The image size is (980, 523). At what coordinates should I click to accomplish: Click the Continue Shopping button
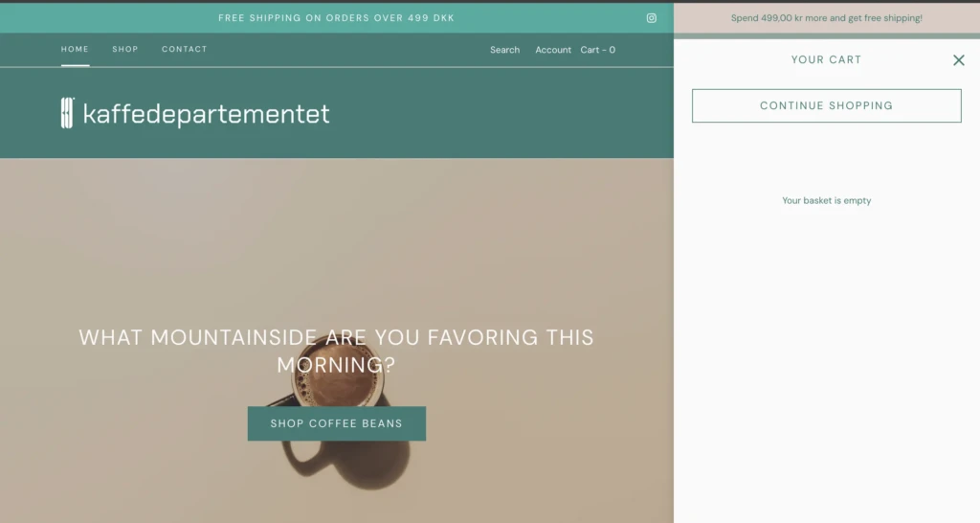click(826, 105)
